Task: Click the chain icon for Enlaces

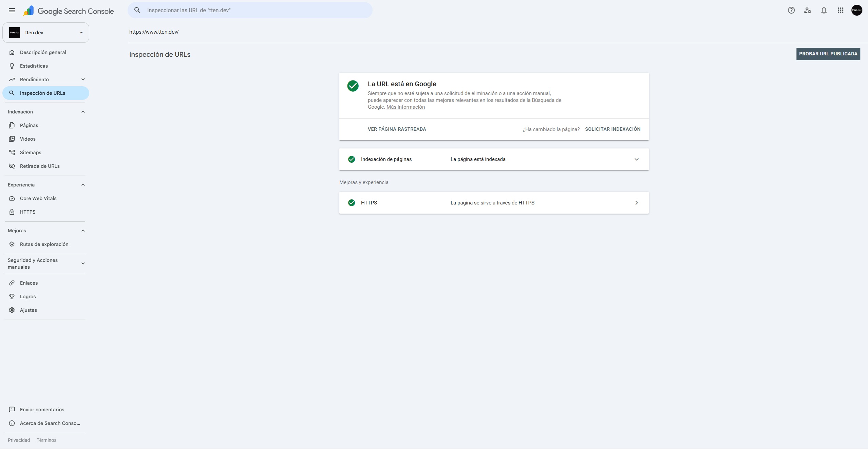Action: pos(12,283)
